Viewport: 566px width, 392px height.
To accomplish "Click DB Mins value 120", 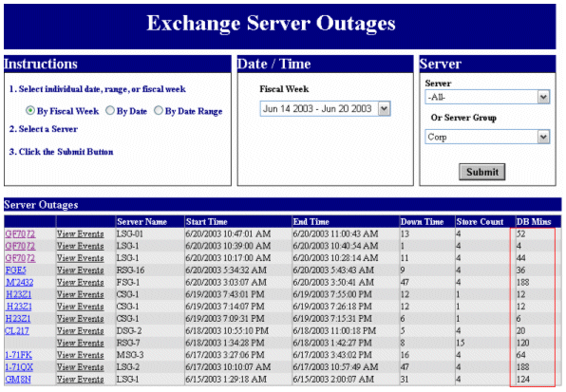I will [522, 343].
